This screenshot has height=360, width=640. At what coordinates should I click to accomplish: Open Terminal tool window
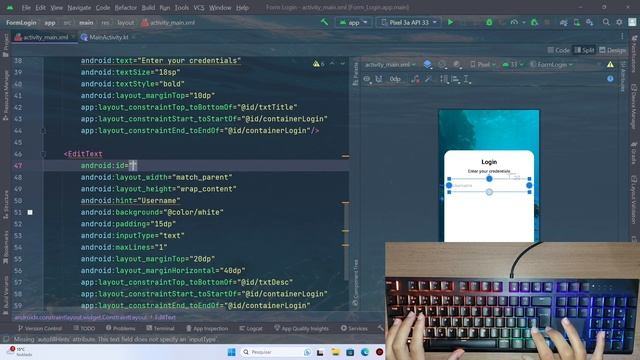pos(160,328)
